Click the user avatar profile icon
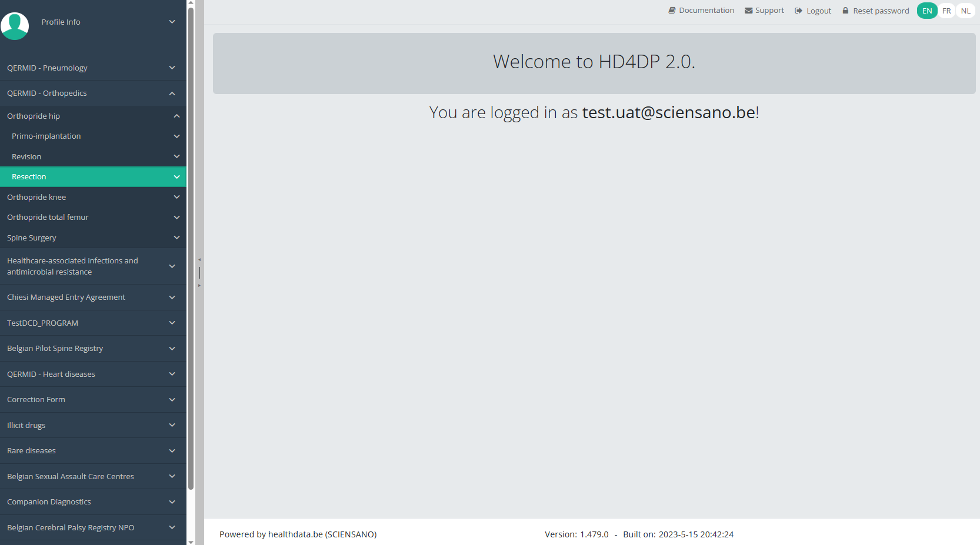Screen dimensions: 980x545 (x=15, y=26)
